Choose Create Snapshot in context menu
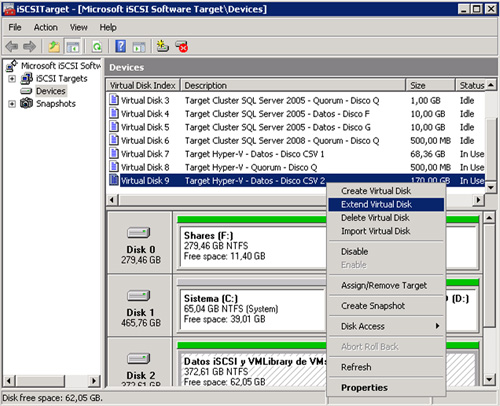This screenshot has width=500, height=406. [386, 306]
